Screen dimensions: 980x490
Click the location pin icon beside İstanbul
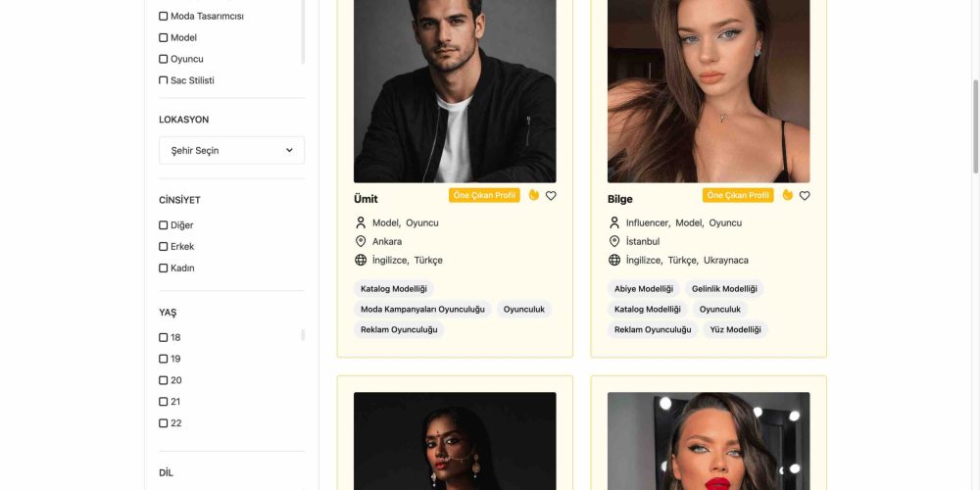click(614, 241)
